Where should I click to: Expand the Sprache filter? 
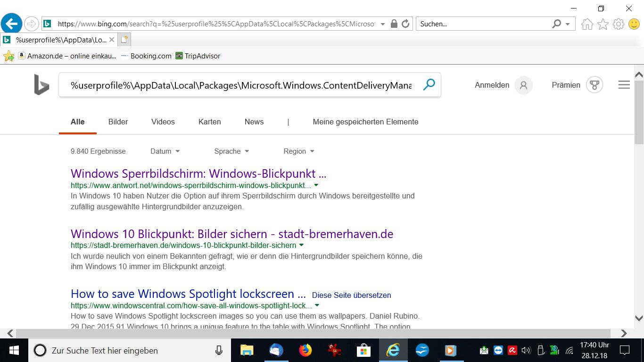[231, 151]
